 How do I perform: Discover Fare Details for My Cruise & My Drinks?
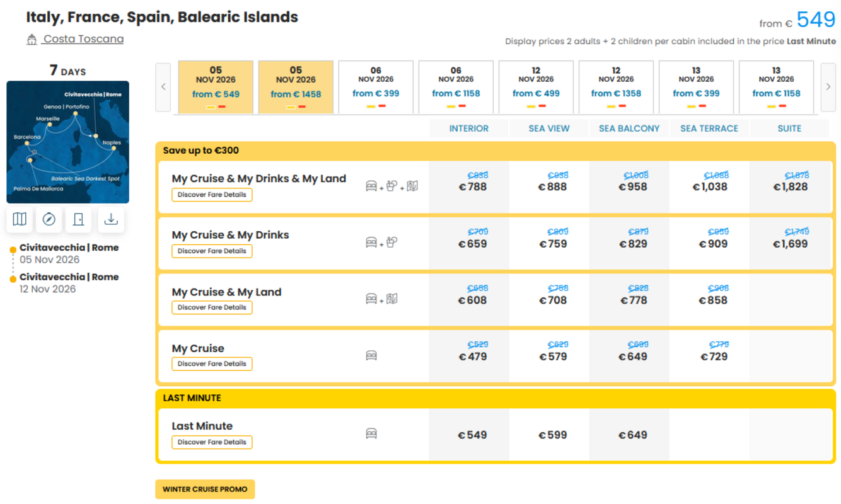click(x=212, y=251)
